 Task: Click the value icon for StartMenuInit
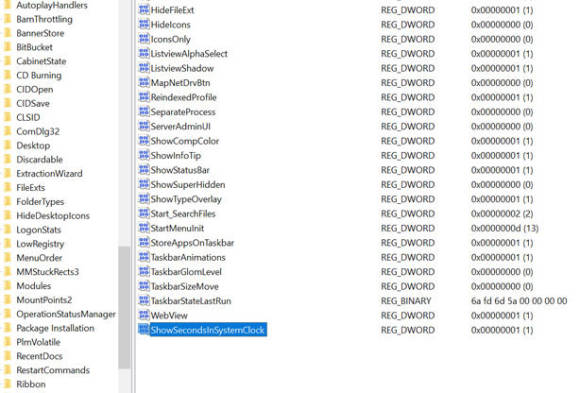pyautogui.click(x=144, y=228)
